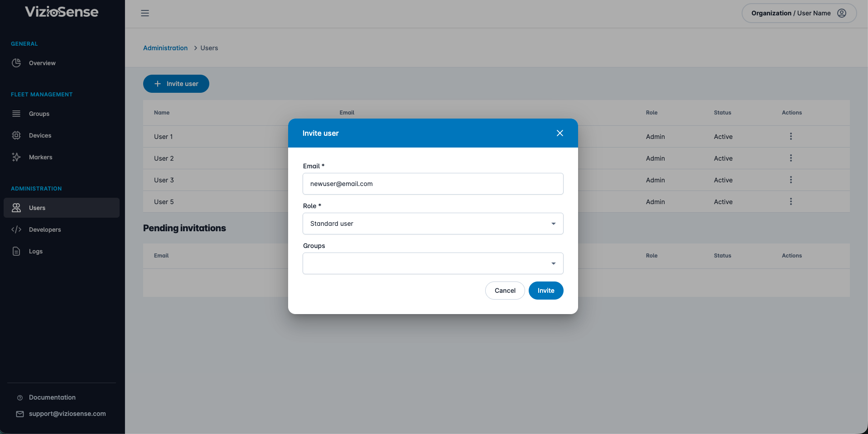Click the empty Groups select field
This screenshot has height=434, width=868.
coord(433,263)
